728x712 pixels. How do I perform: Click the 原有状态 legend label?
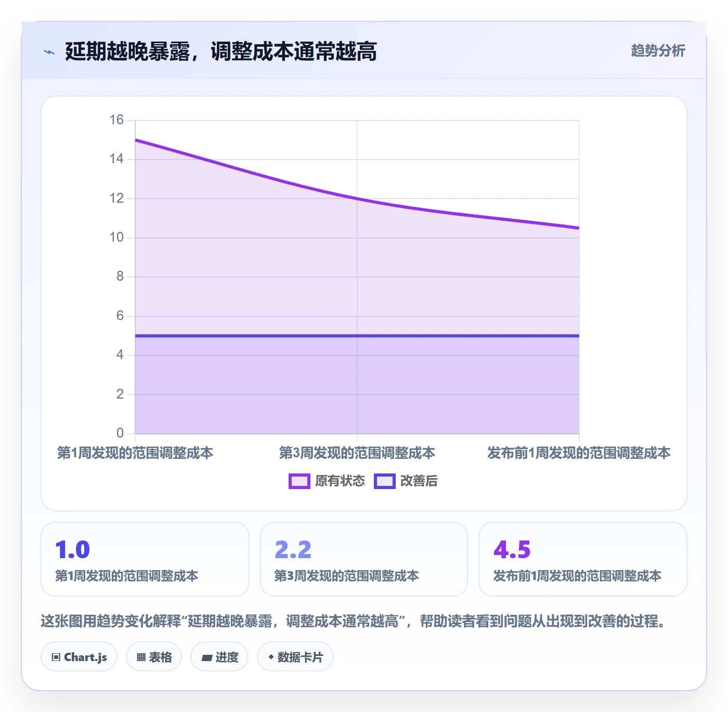pos(340,481)
